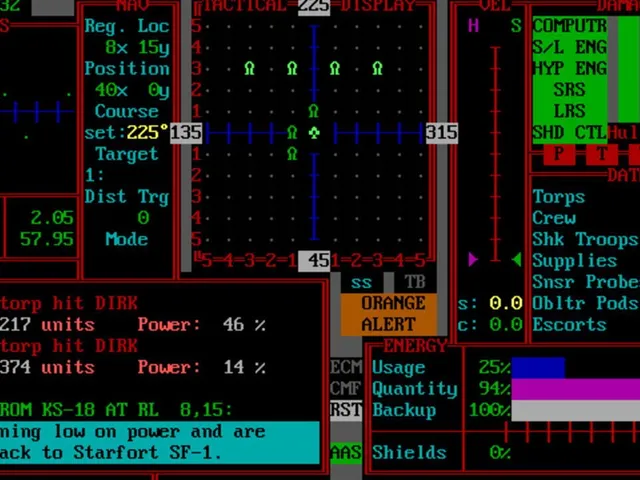
Task: Target the leftmost ship in upper row 3
Action: pos(249,68)
